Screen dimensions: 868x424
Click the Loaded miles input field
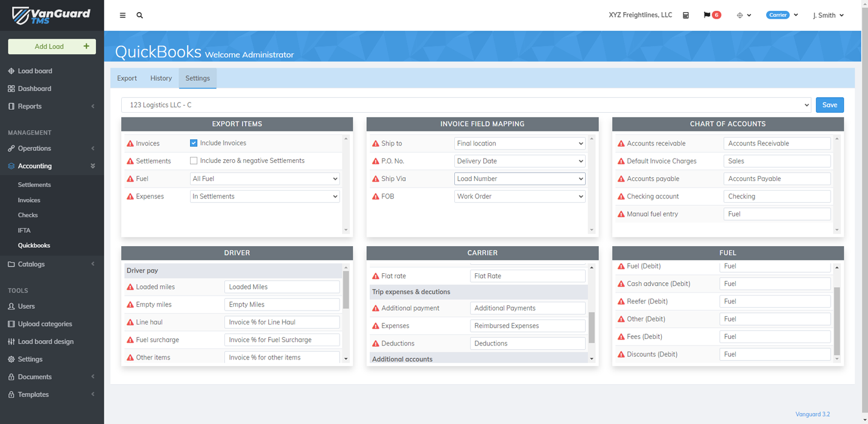[x=282, y=287]
